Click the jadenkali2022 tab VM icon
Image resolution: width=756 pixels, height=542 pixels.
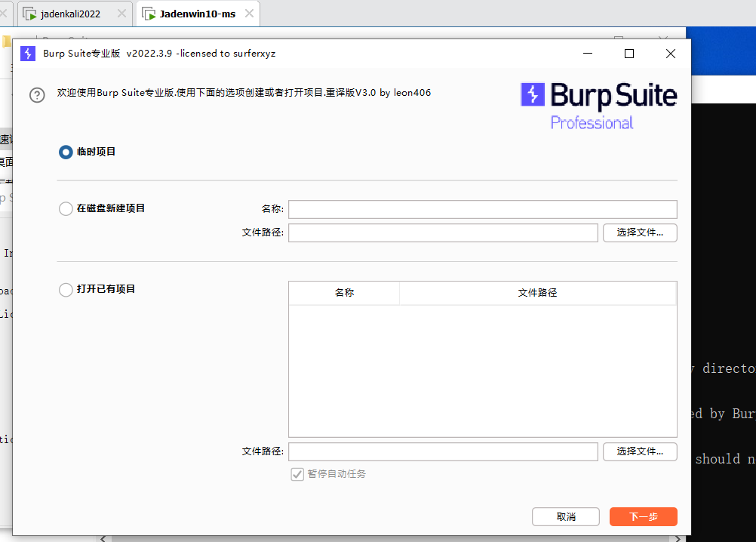pos(29,14)
